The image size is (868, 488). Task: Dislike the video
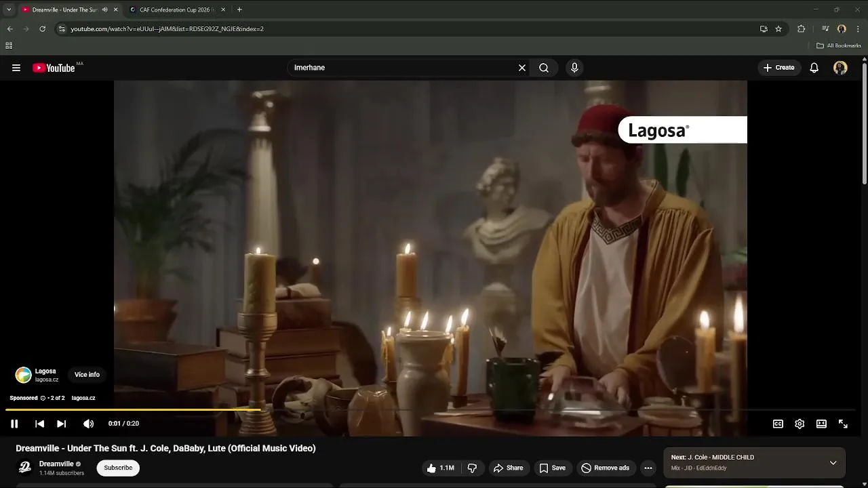472,468
